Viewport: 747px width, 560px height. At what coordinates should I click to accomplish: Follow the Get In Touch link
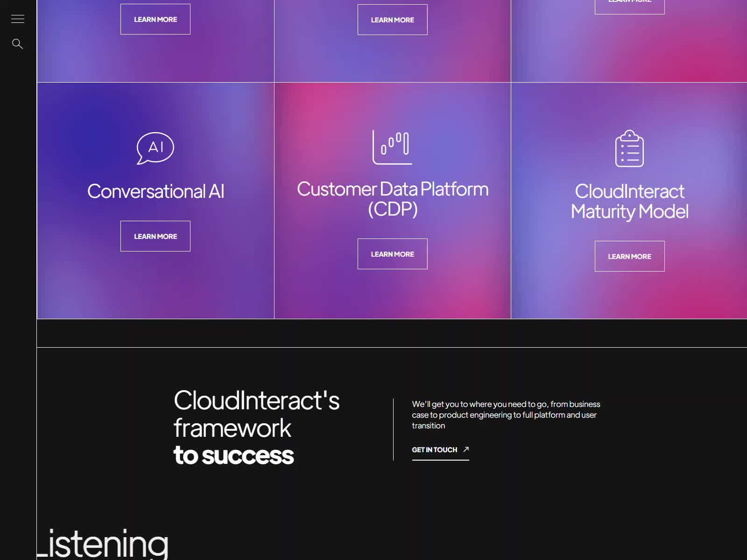434,450
